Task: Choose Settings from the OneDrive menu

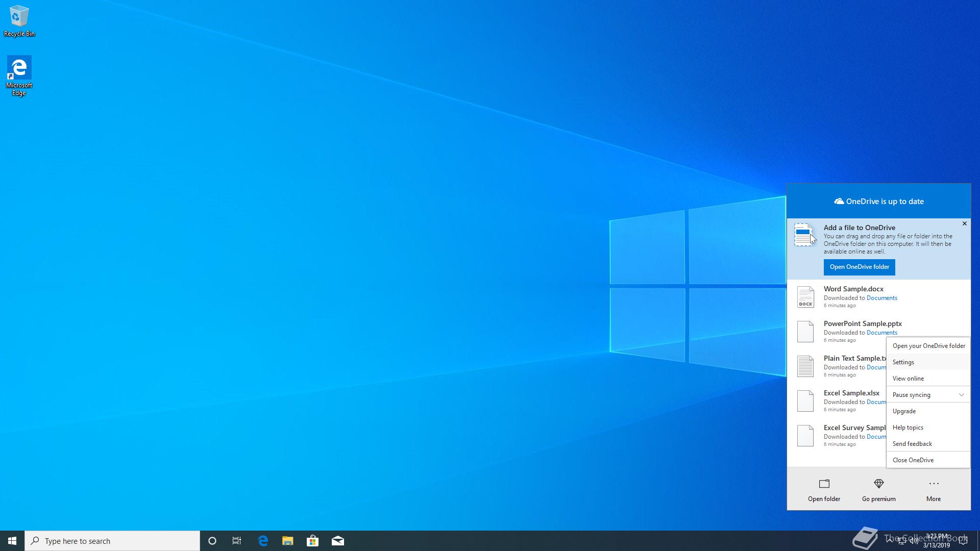Action: tap(928, 362)
